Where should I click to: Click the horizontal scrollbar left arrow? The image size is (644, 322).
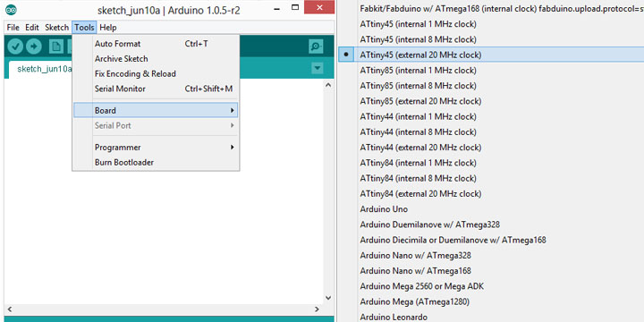pyautogui.click(x=10, y=309)
